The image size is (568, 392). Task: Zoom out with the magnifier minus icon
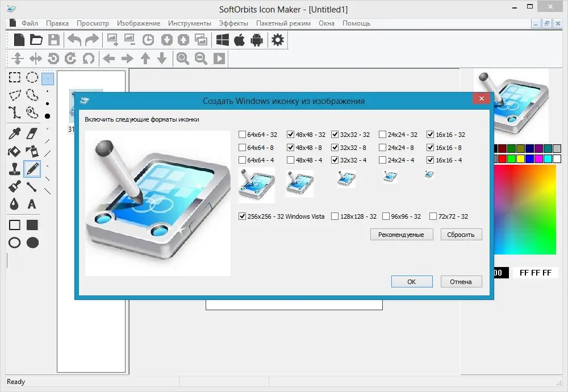(x=201, y=59)
